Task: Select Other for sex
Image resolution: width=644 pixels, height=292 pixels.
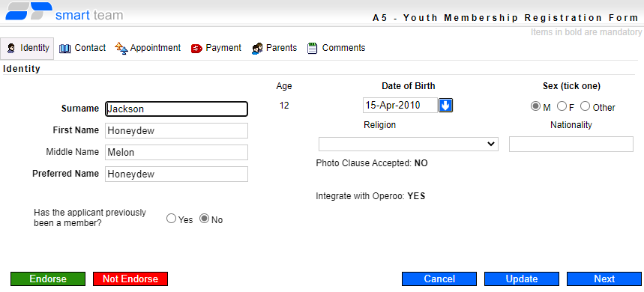Action: tap(585, 106)
